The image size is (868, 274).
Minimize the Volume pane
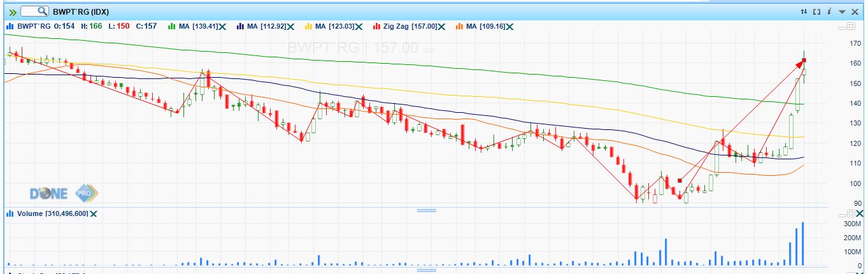[842, 214]
